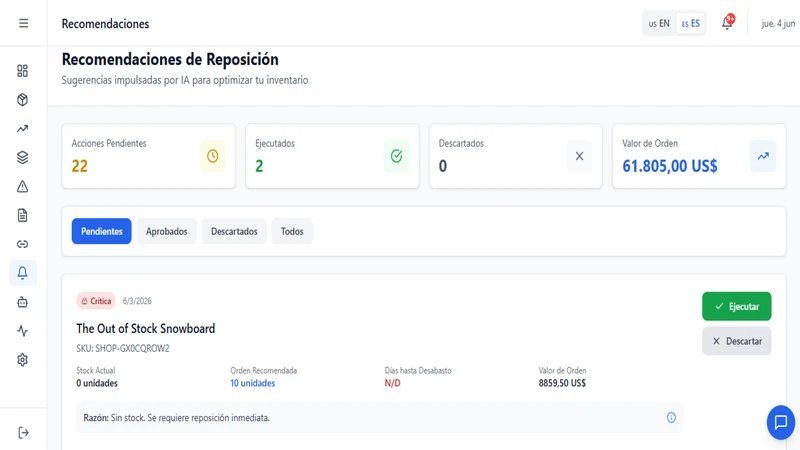Open the stacked layers icon in sidebar
Viewport: 800px width, 450px height.
coord(22,158)
